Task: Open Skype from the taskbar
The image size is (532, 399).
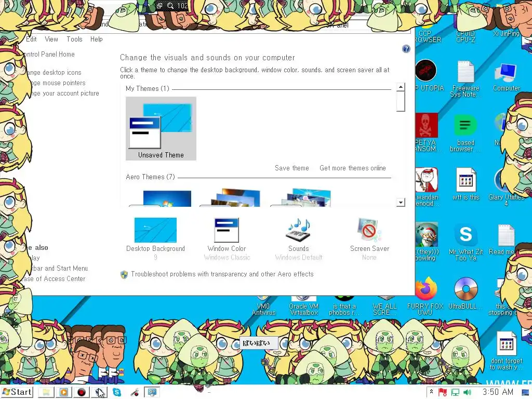Action: pos(117,393)
